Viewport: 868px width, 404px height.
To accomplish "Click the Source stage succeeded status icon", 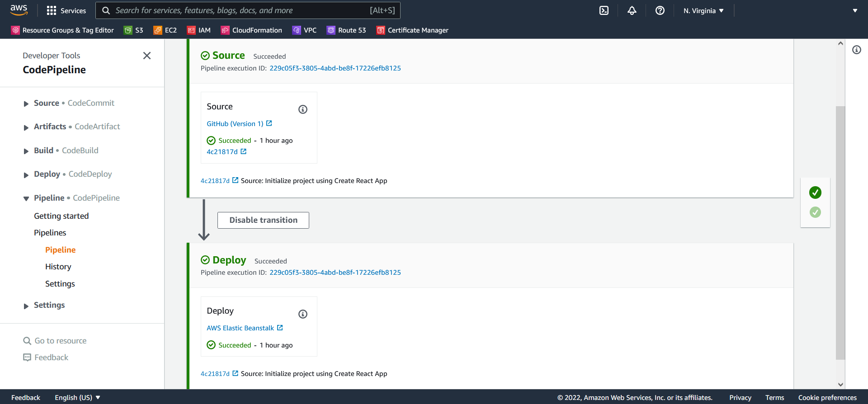I will [205, 55].
